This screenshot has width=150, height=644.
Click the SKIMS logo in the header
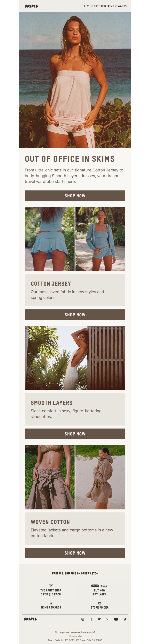(x=31, y=6)
